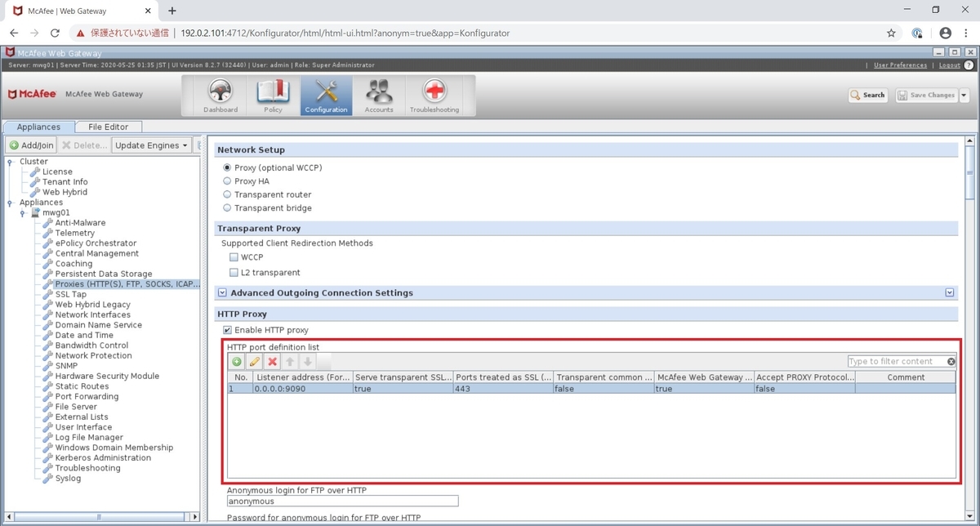This screenshot has height=526, width=980.
Task: Click the Save Changes button
Action: 926,95
